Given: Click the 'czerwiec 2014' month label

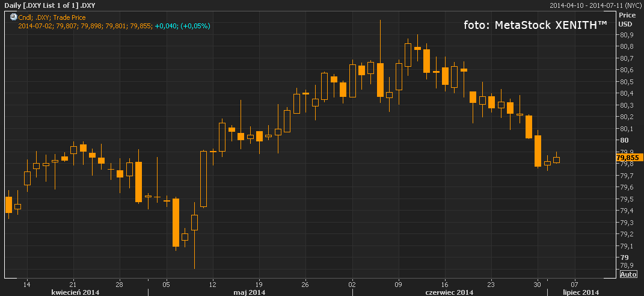Looking at the screenshot, I should tap(449, 292).
